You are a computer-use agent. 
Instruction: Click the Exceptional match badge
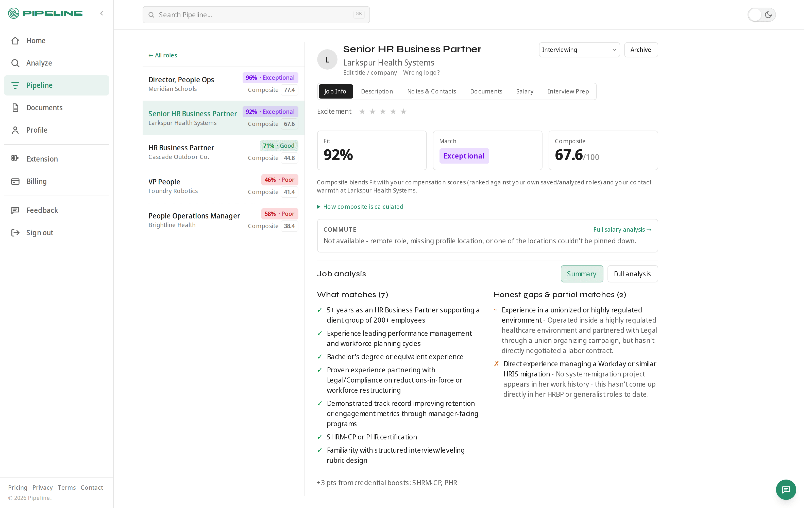point(464,156)
